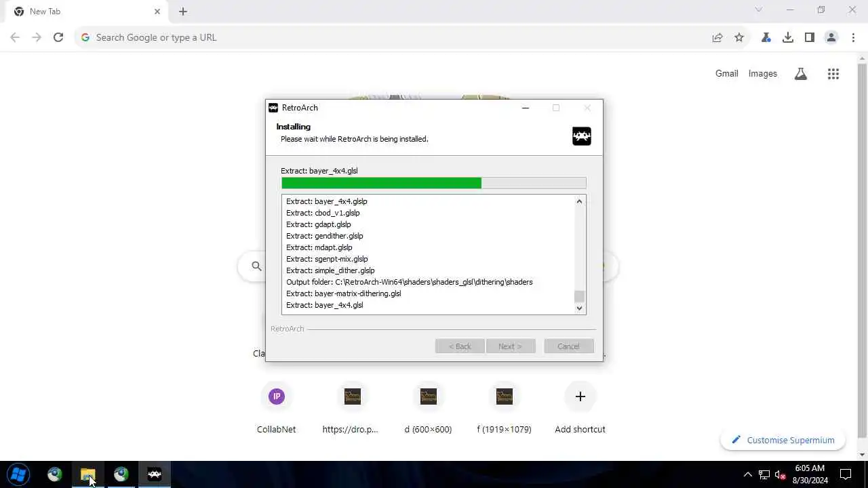Select the New Tab tab
The image size is (868, 488).
coord(87,12)
